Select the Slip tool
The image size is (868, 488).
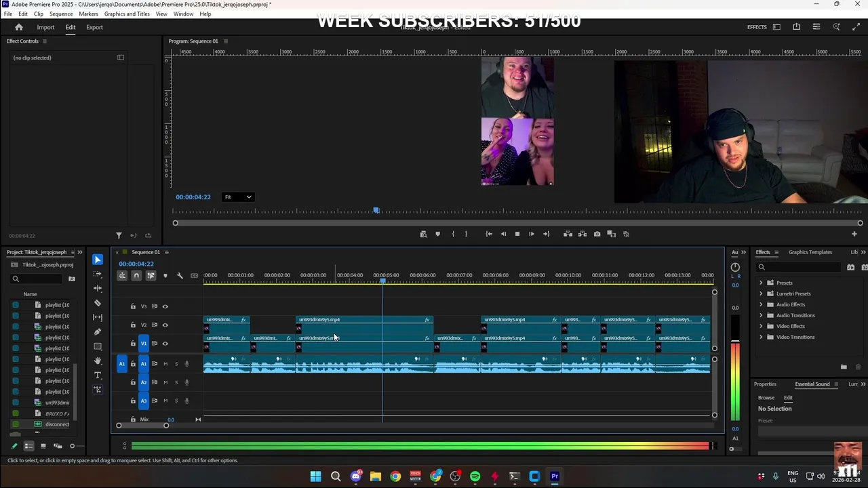(98, 317)
